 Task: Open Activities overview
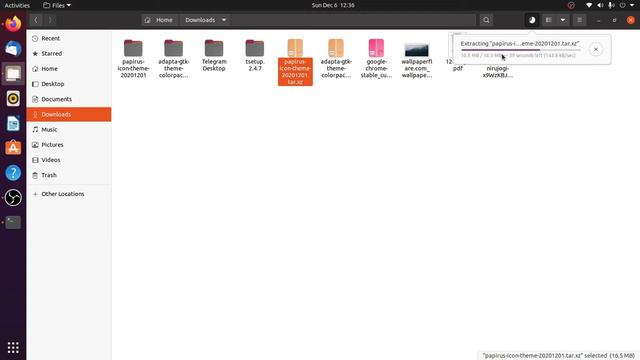(x=17, y=5)
